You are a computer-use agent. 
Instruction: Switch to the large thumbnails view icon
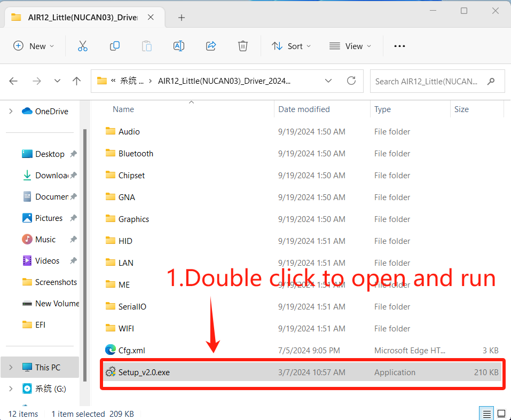(501, 414)
